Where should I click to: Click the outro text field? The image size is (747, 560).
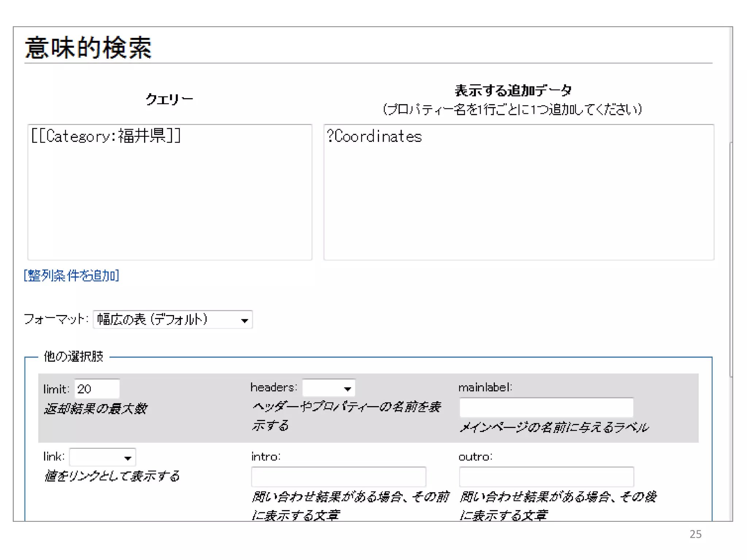[546, 477]
